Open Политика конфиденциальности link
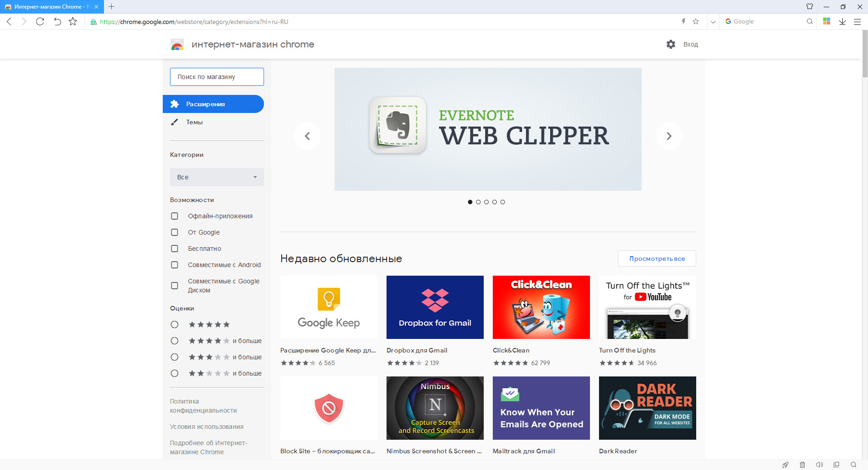The image size is (868, 470). (203, 406)
